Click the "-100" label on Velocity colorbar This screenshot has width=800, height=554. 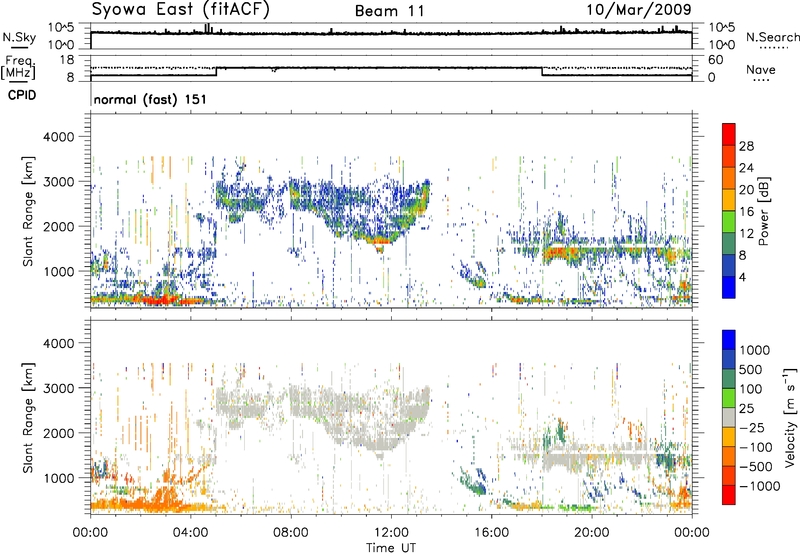(758, 447)
